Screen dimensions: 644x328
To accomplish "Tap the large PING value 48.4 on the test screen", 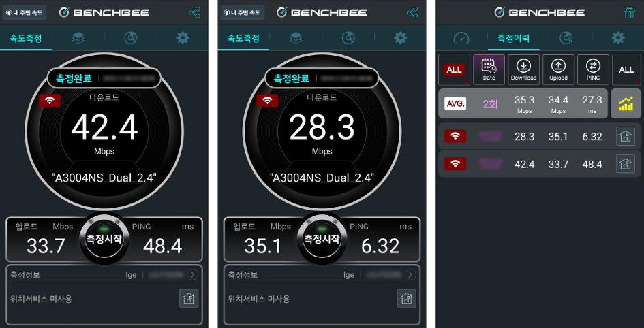I will (163, 246).
